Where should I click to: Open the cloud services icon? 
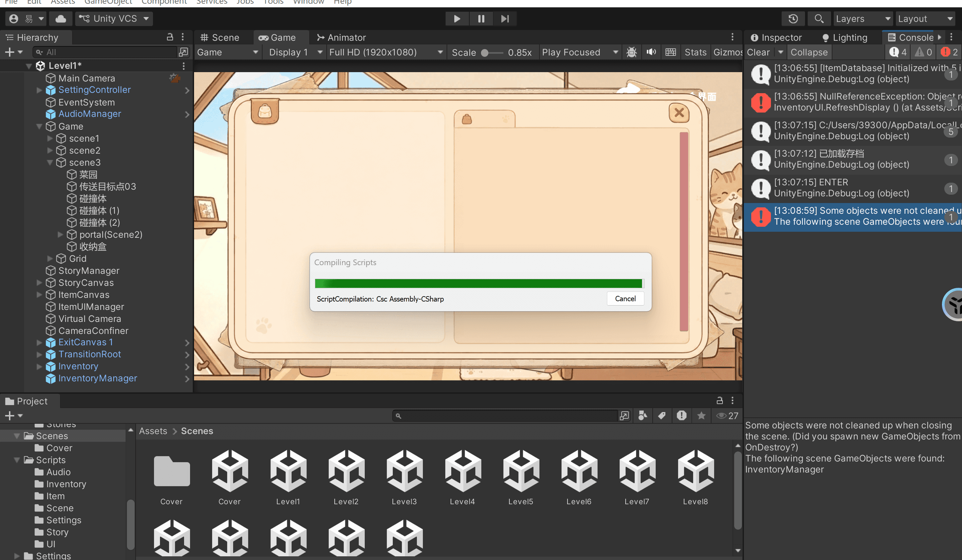[x=61, y=18]
